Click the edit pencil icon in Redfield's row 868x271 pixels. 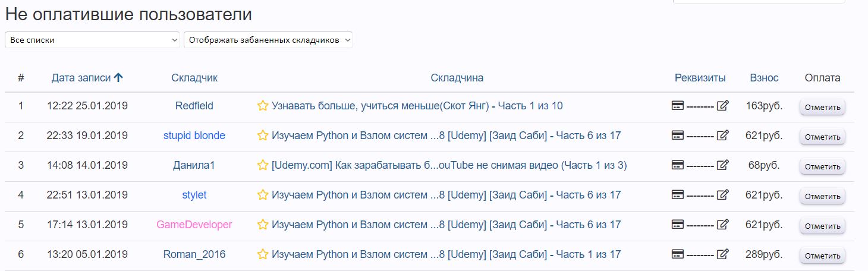coord(722,106)
